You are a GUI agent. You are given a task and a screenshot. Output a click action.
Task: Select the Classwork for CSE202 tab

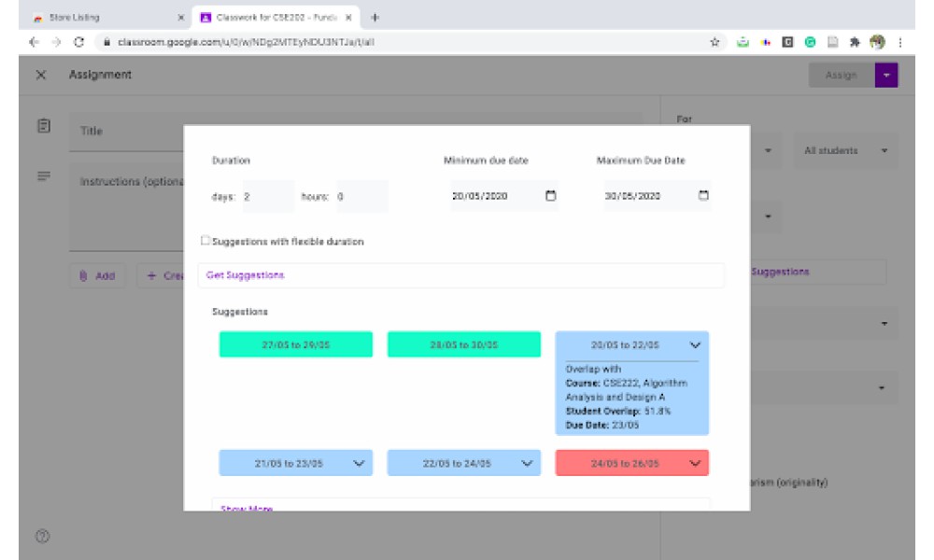[276, 17]
